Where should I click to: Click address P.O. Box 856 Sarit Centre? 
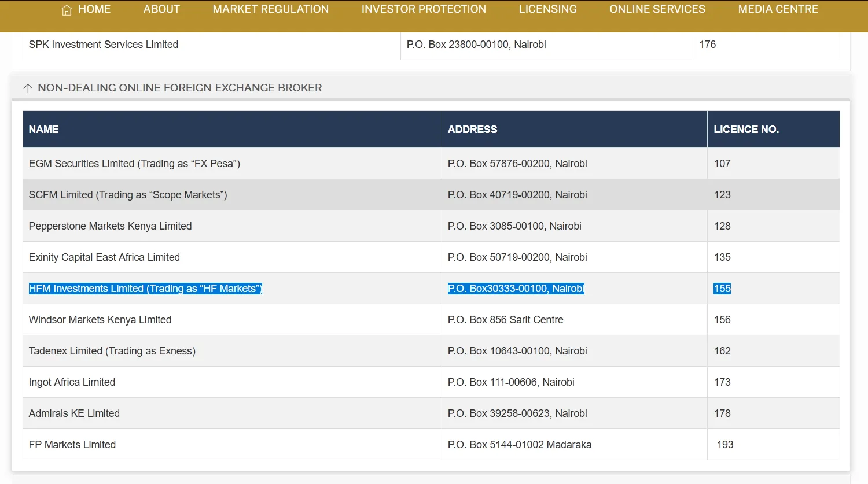point(506,320)
